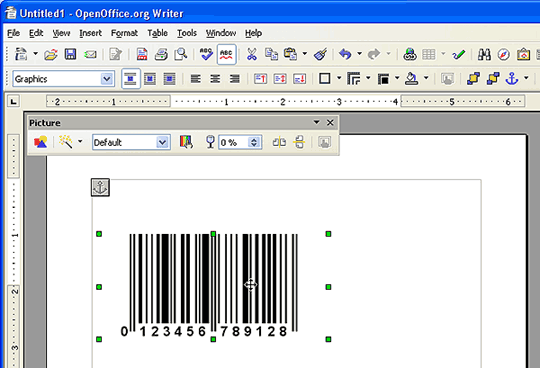Screen dimensions: 540x368
Task: Click the Document as E-mail icon
Action: coord(90,54)
